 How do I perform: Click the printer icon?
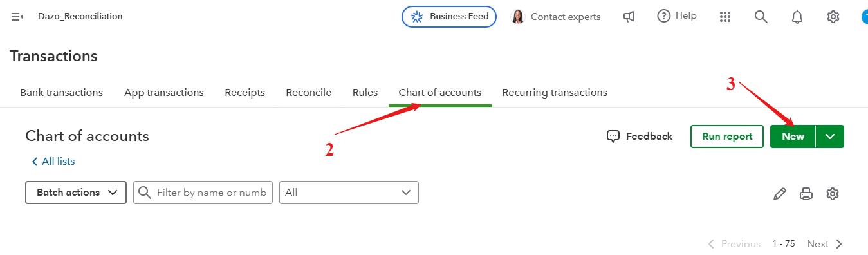click(x=806, y=193)
